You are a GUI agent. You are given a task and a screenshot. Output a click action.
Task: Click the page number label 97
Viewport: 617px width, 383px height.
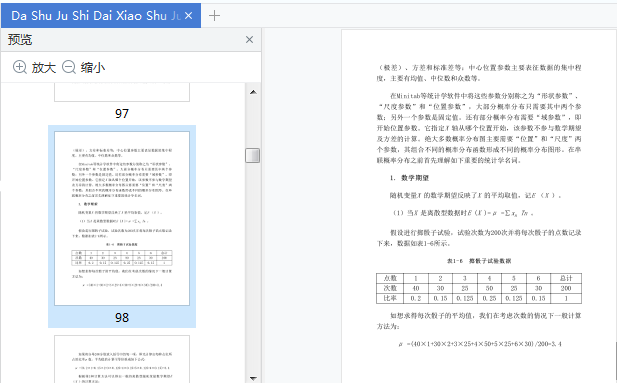click(122, 114)
